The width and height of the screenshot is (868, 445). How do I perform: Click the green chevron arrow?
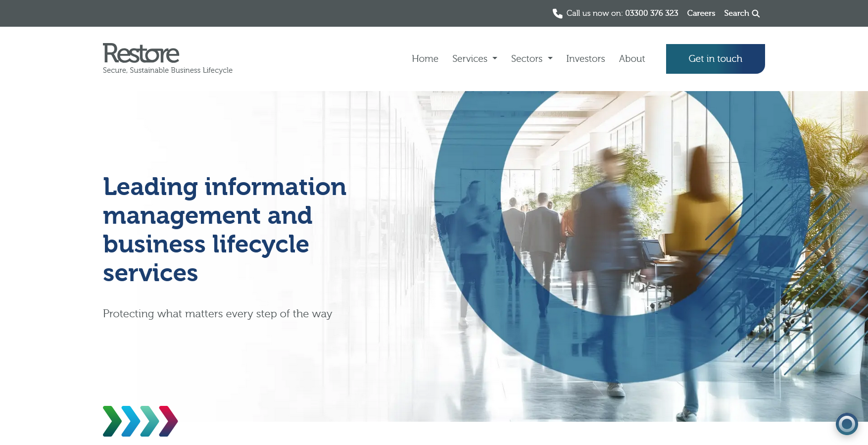[x=112, y=421]
